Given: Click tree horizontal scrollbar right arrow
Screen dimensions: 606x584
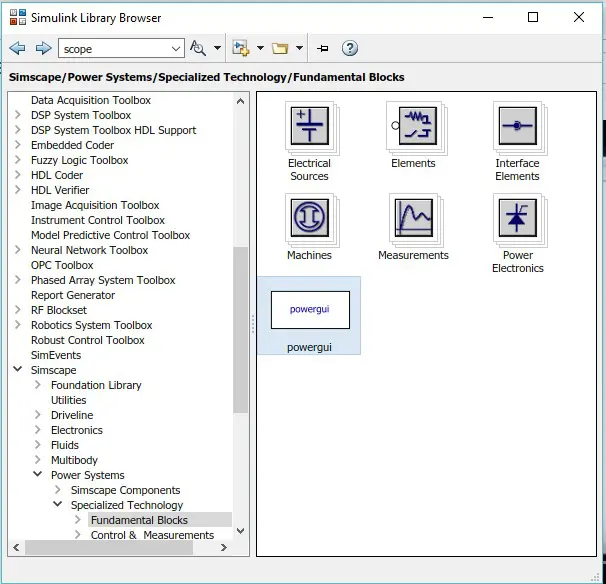Looking at the screenshot, I should pos(224,548).
